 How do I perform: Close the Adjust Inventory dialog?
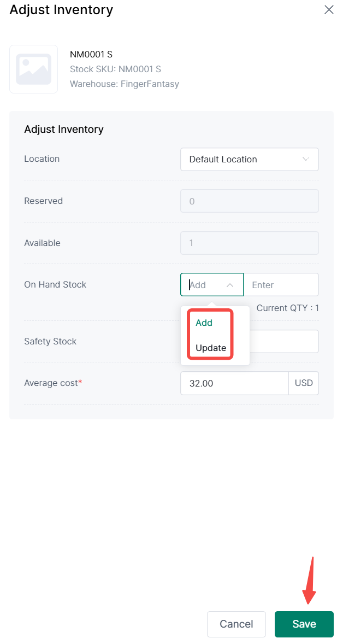click(329, 10)
